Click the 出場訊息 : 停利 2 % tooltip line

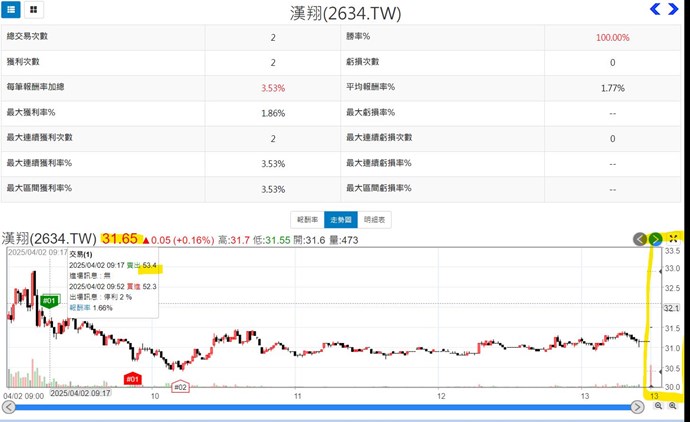101,297
